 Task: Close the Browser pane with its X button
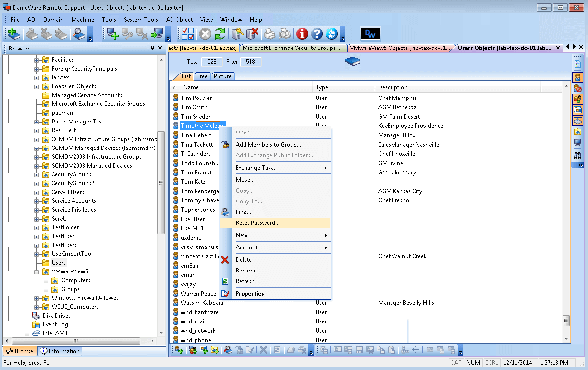160,48
